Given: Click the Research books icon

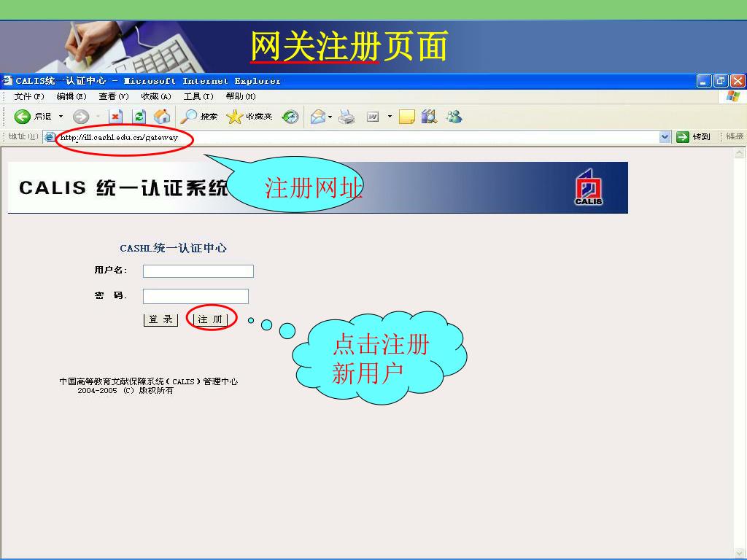Looking at the screenshot, I should 429,116.
